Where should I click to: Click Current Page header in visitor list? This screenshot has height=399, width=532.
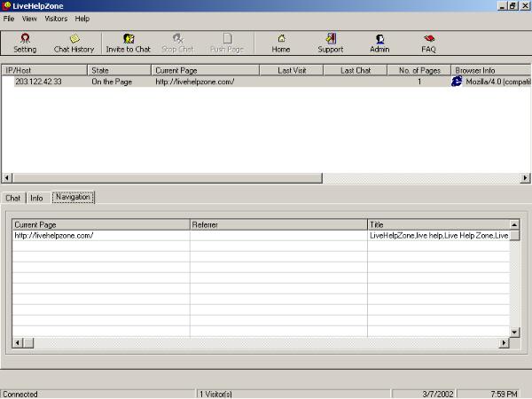point(205,70)
